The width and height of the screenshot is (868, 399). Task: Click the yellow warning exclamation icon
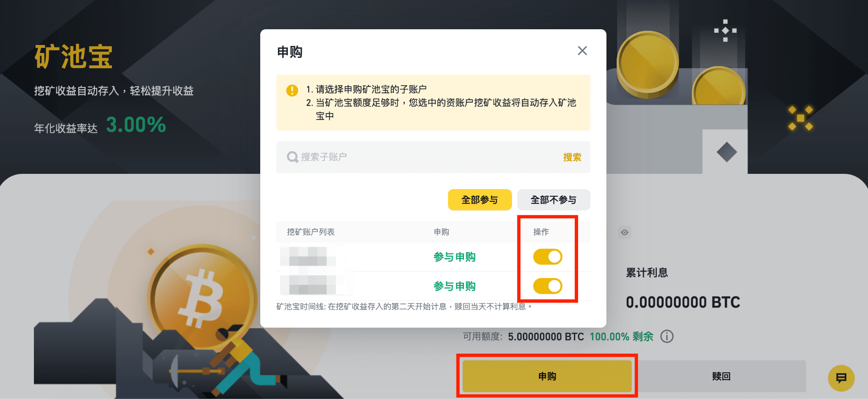tap(292, 90)
